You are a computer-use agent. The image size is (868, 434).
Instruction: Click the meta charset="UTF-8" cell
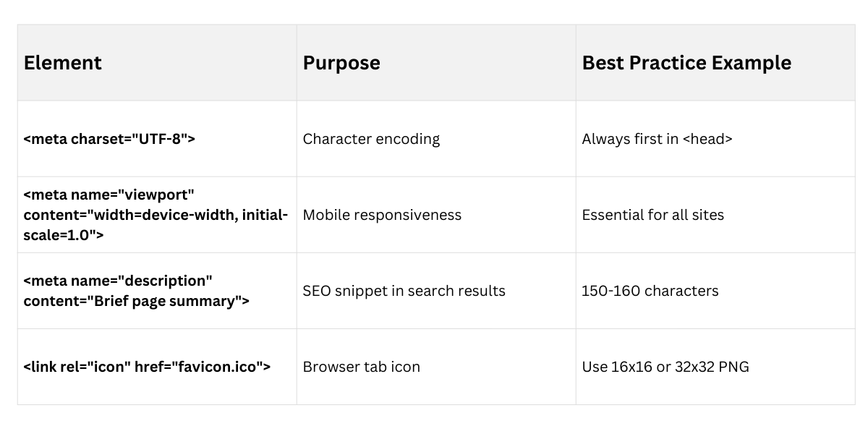pos(109,139)
